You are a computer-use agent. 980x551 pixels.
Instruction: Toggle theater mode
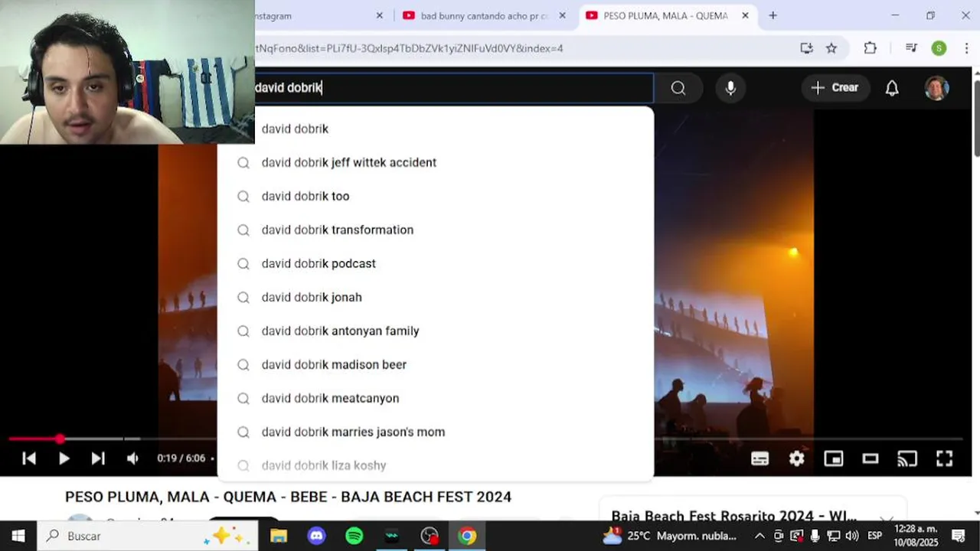coord(871,458)
